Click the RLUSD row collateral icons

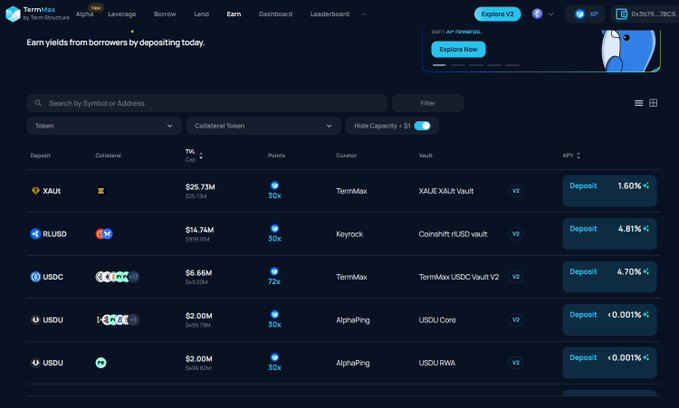[x=104, y=234]
